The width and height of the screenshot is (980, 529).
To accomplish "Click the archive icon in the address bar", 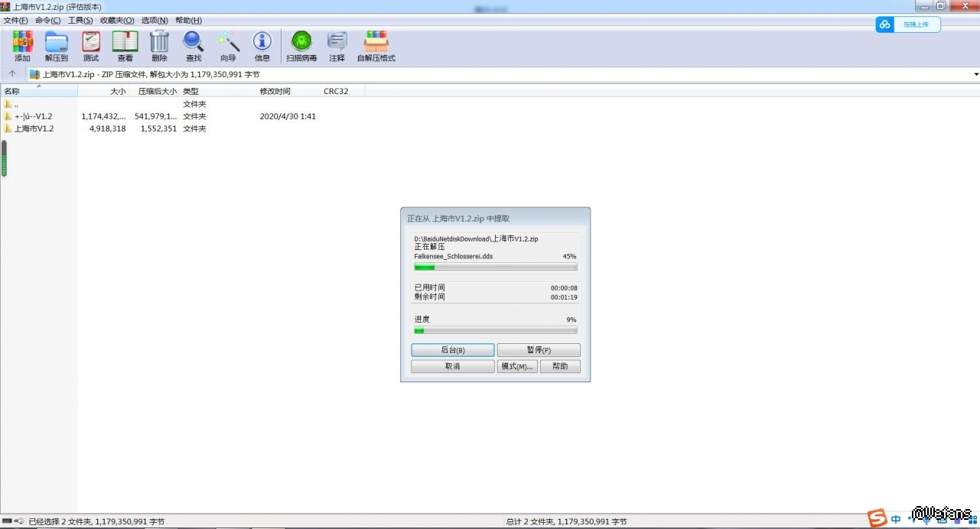I will pos(34,74).
